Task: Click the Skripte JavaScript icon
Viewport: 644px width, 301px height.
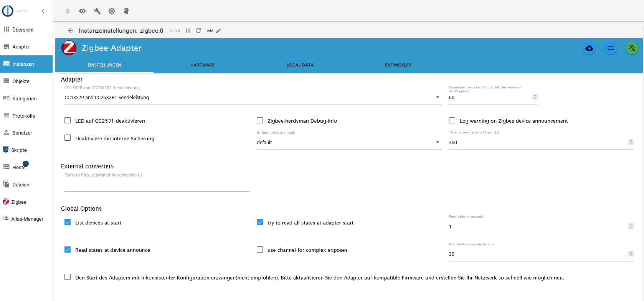Action: [6, 150]
